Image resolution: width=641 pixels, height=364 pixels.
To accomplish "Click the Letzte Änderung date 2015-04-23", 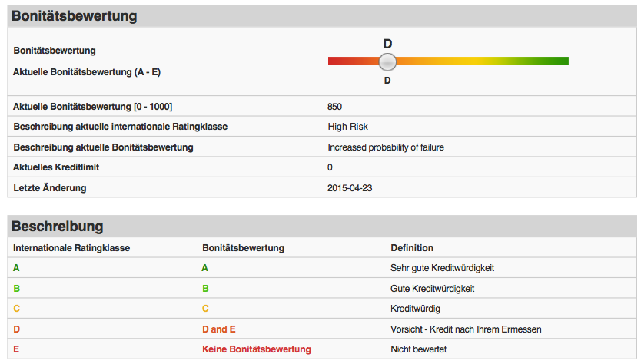I will pos(350,188).
